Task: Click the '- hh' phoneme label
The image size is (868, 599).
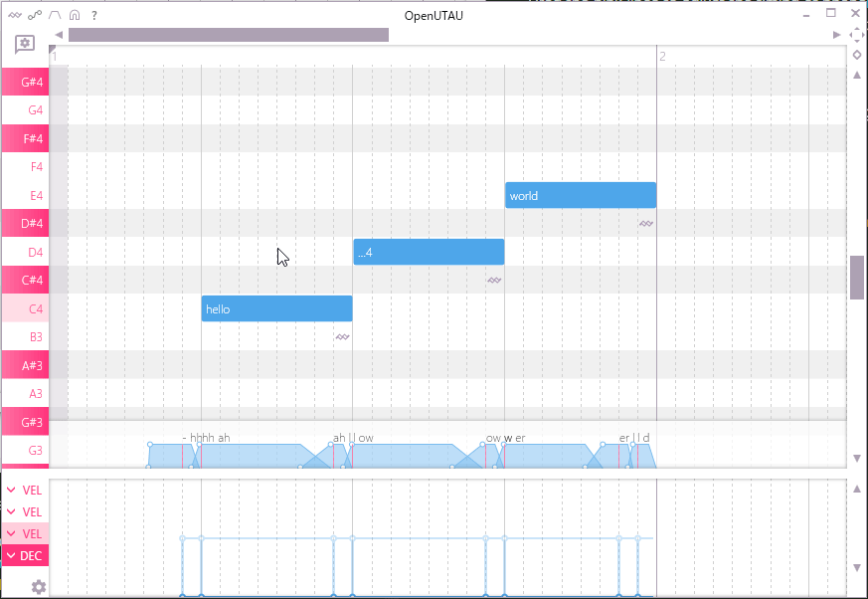Action: pos(192,438)
